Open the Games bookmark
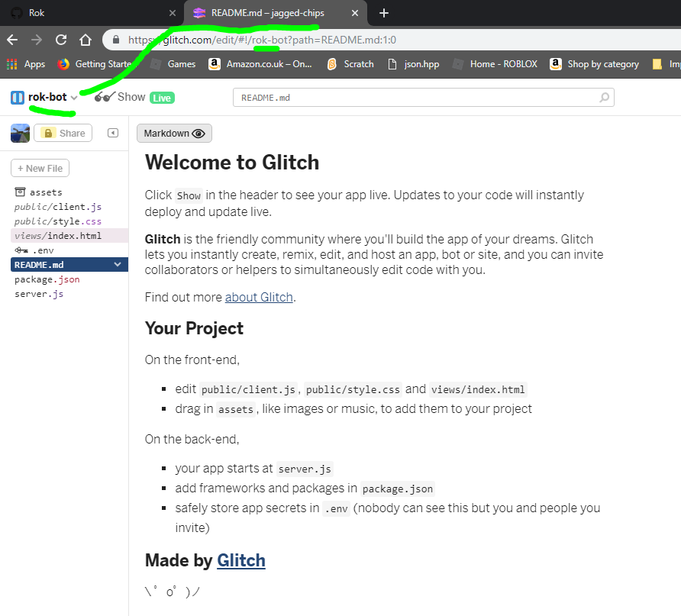The height and width of the screenshot is (616, 681). pyautogui.click(x=173, y=64)
